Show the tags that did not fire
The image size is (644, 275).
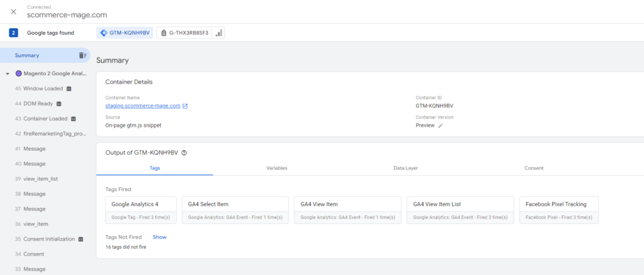tap(159, 237)
